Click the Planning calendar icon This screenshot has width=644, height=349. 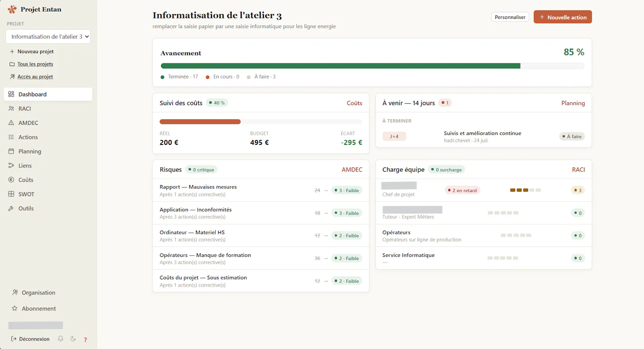(11, 151)
